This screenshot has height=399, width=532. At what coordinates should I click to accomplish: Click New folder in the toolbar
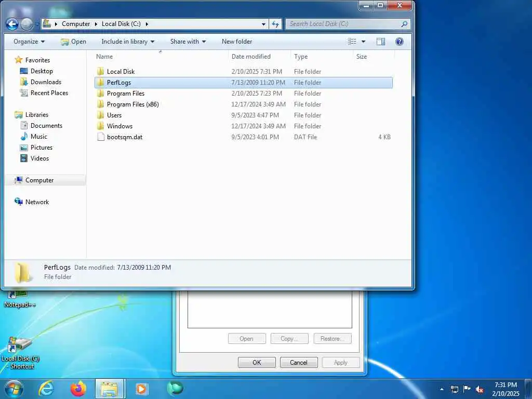237,42
